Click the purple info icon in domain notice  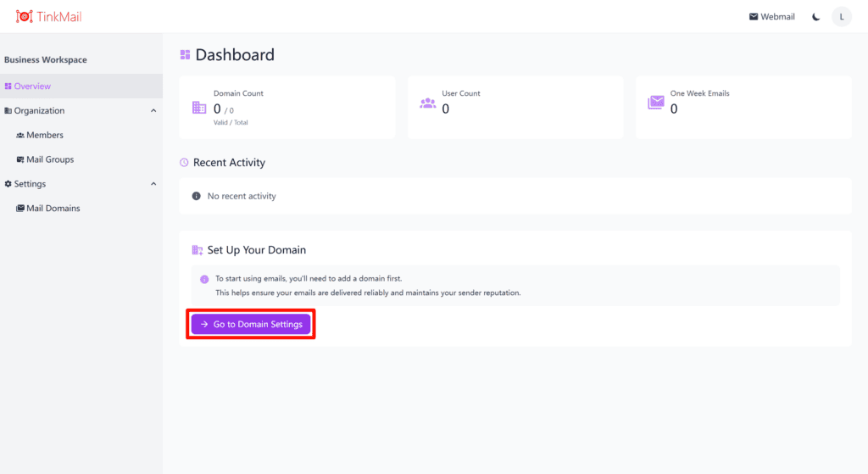[x=204, y=279]
